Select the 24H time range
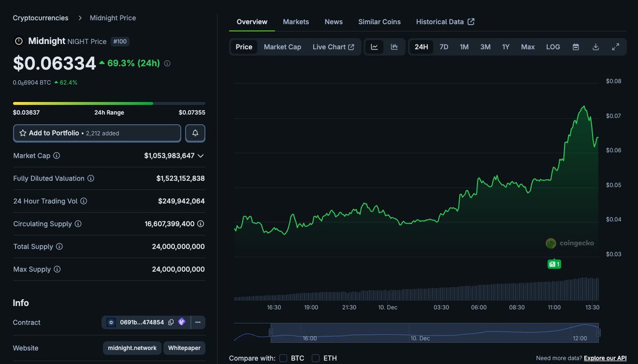638x364 pixels. (421, 47)
